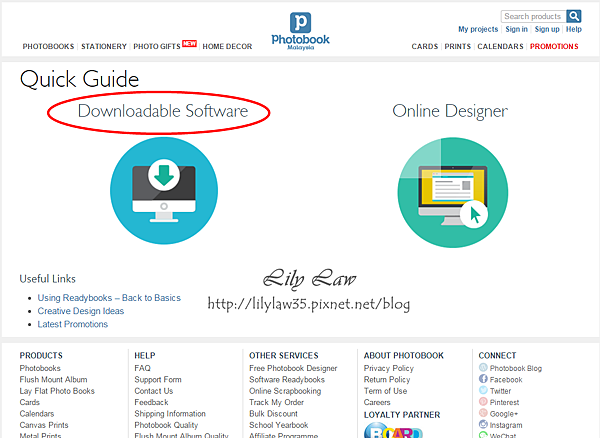Focus the Search products field
Viewport: 600px width, 438px height.
coord(533,16)
